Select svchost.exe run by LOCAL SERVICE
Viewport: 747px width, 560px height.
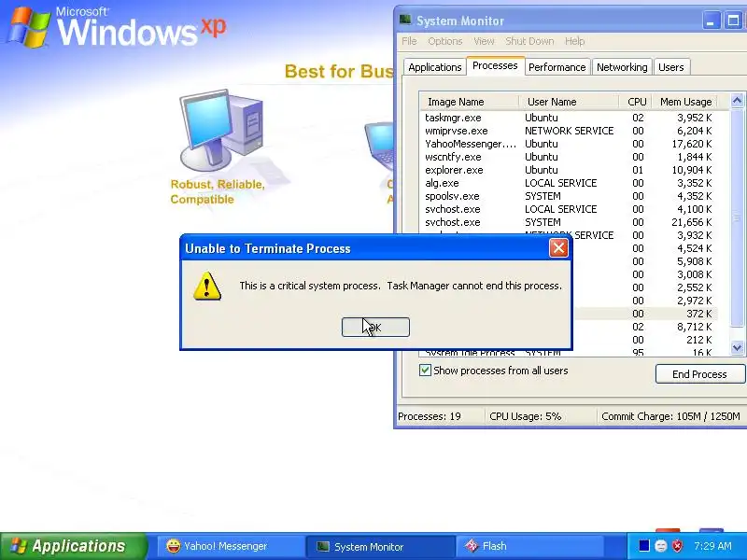569,209
